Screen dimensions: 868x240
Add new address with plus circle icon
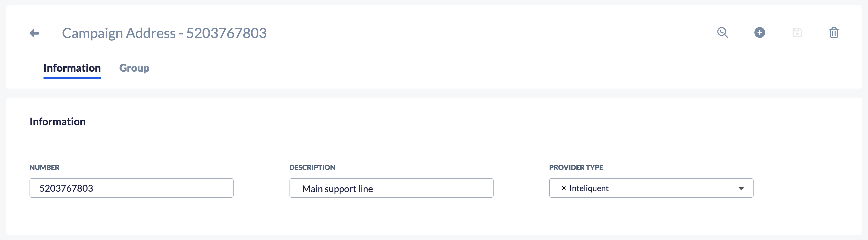(x=759, y=33)
